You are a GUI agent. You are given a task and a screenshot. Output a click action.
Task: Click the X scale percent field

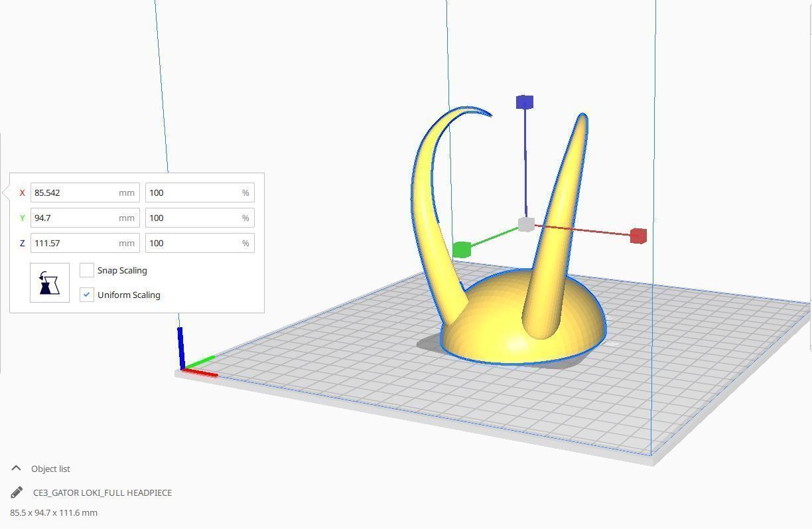point(200,192)
